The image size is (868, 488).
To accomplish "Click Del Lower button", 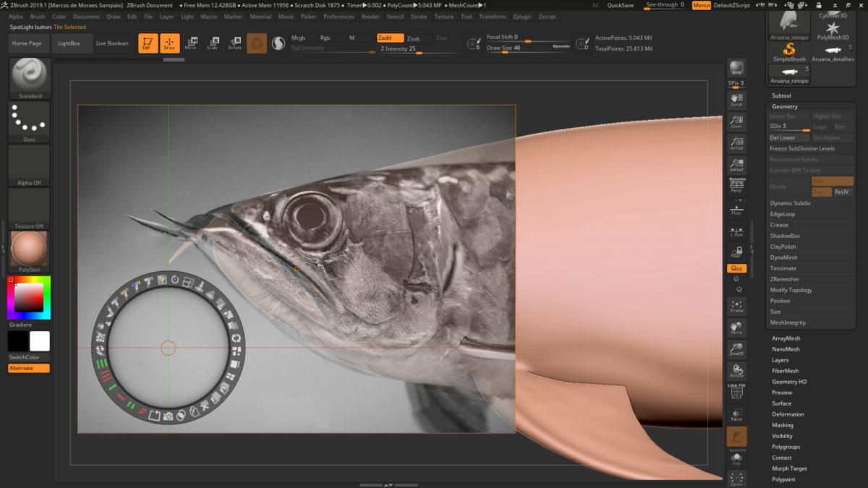I will click(788, 137).
